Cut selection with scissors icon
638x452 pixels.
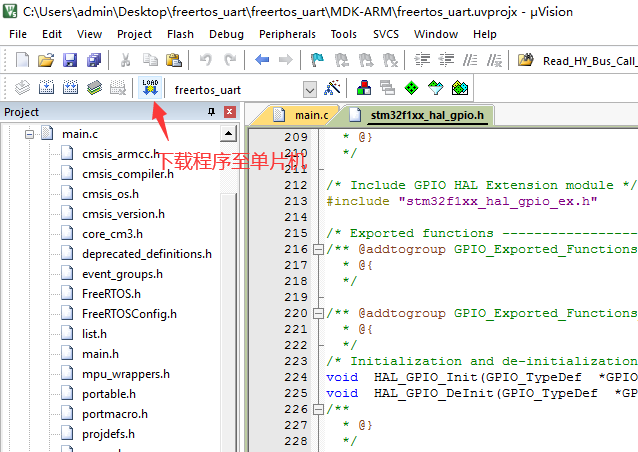click(125, 60)
